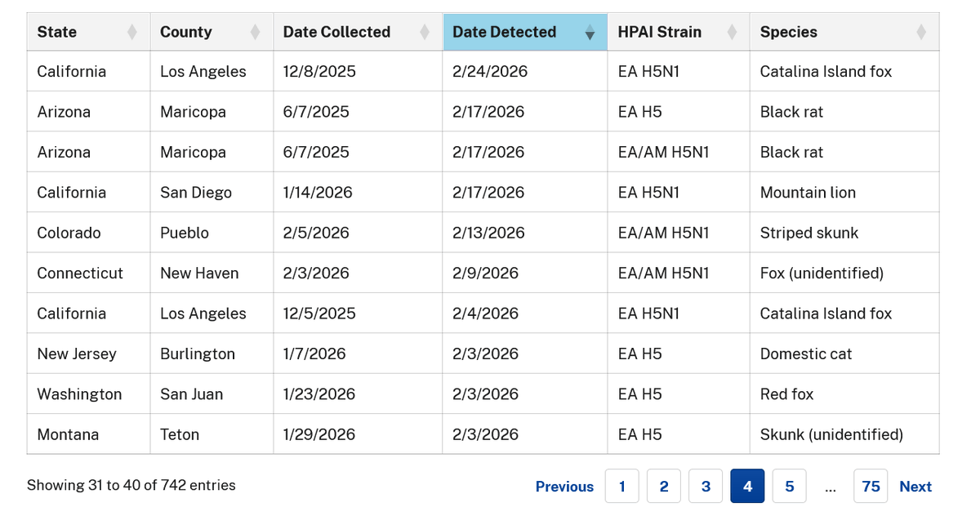Select the New Jersey state cell

88,354
